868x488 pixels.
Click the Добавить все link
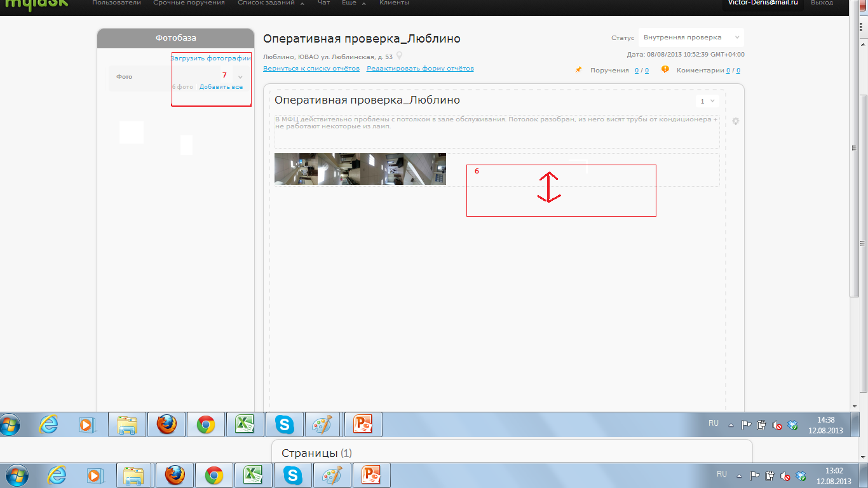coord(220,86)
